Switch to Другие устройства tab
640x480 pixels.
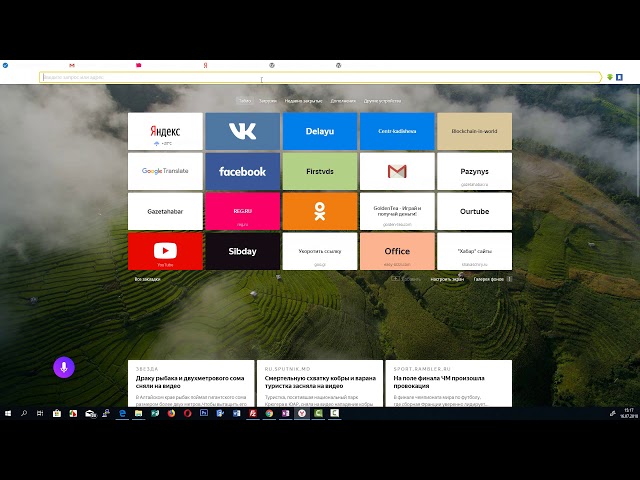pyautogui.click(x=382, y=101)
